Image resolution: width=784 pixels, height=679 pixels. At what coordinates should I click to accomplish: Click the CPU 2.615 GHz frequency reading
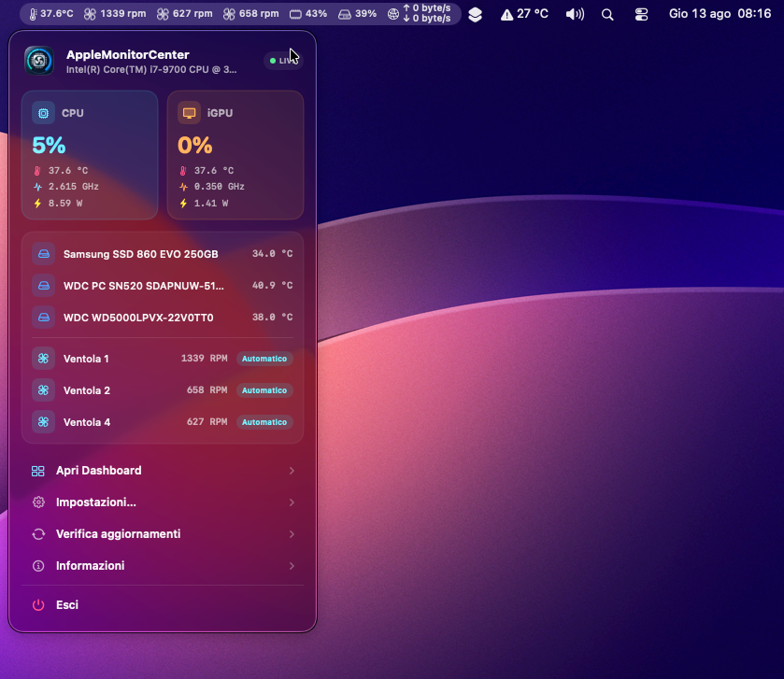(74, 187)
